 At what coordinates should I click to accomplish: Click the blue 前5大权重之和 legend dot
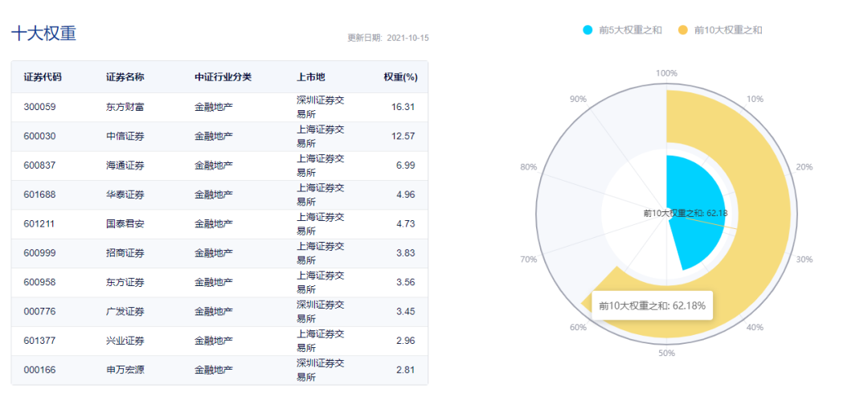588,30
